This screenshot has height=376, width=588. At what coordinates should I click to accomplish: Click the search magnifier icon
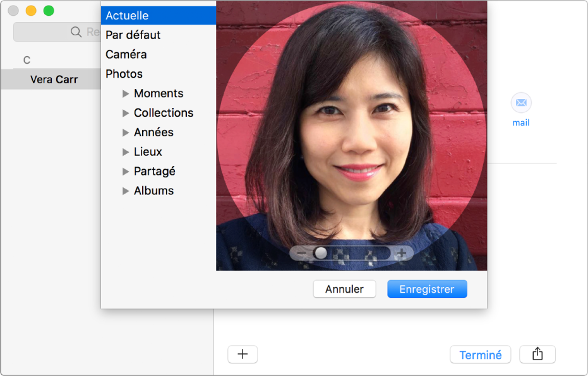75,32
